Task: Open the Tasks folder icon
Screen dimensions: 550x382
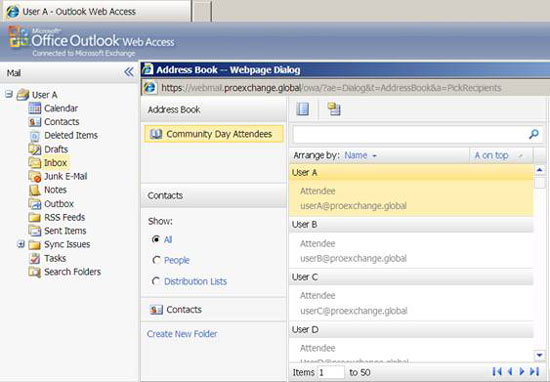Action: pos(34,258)
